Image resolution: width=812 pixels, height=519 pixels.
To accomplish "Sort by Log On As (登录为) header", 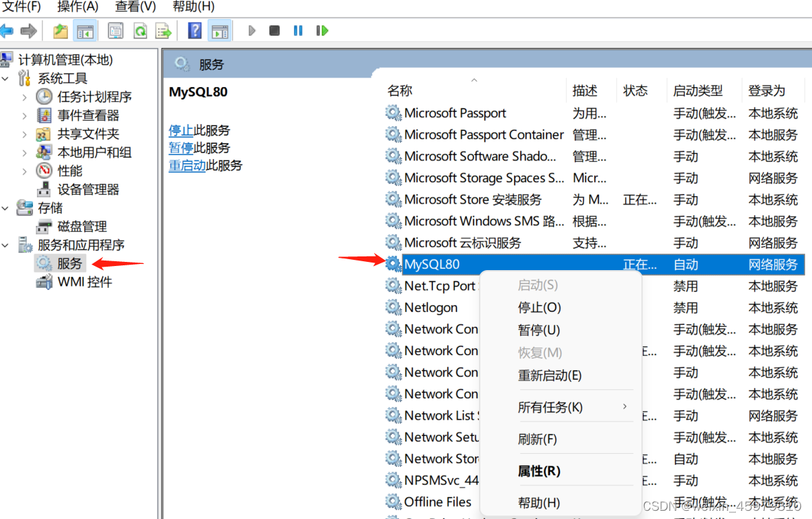I will click(x=773, y=90).
